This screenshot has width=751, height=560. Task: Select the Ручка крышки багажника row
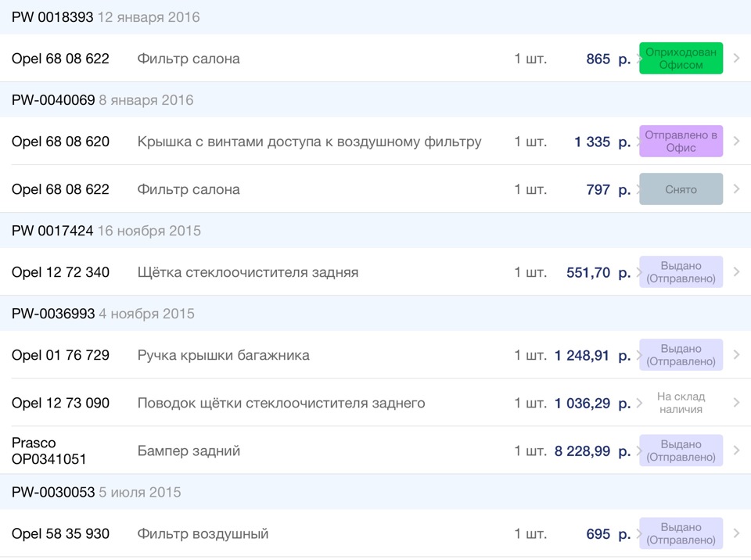click(223, 355)
